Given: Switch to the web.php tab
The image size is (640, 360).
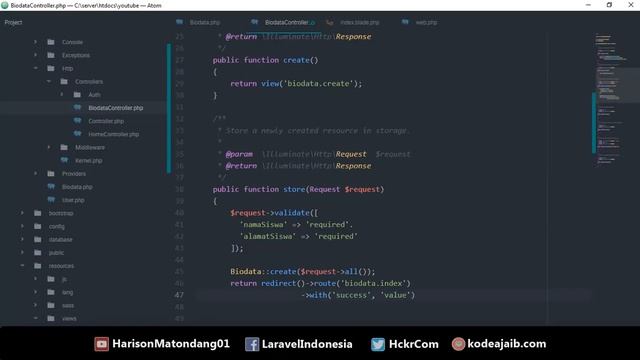Looking at the screenshot, I should pyautogui.click(x=426, y=22).
